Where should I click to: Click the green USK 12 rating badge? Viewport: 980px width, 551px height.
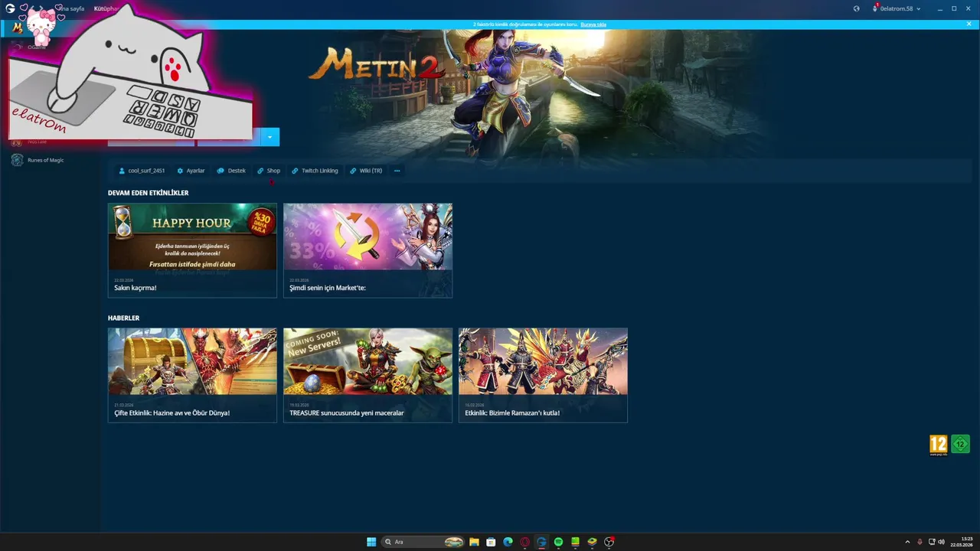[960, 444]
